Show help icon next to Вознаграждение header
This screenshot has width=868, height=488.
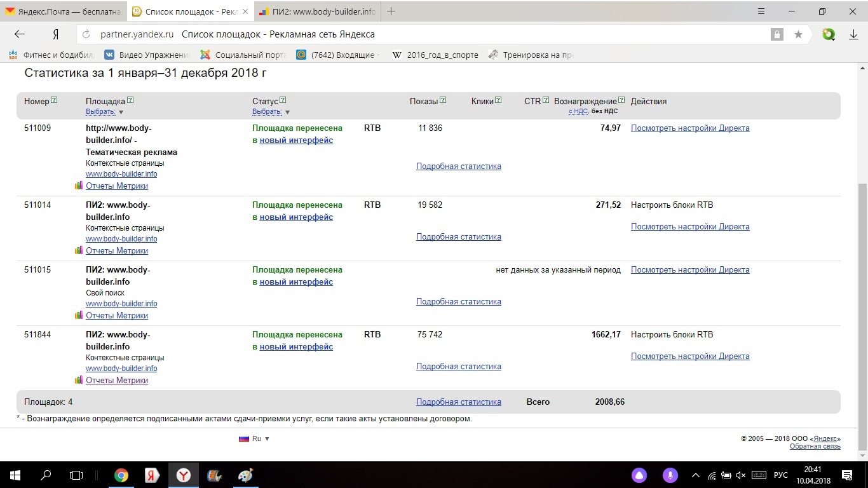[x=621, y=100]
